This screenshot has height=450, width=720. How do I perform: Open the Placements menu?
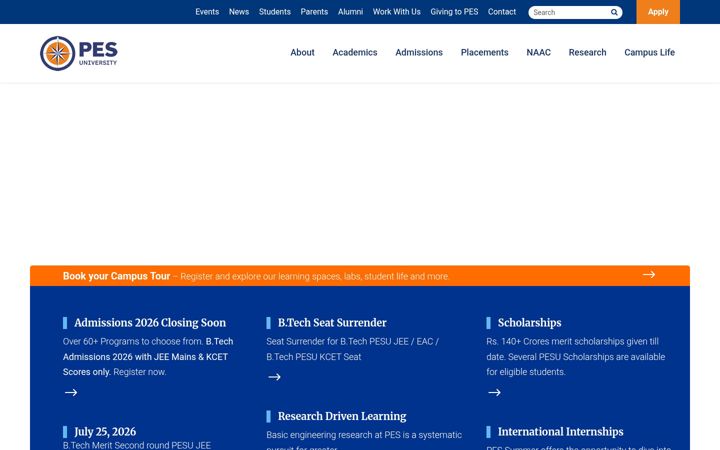point(484,52)
